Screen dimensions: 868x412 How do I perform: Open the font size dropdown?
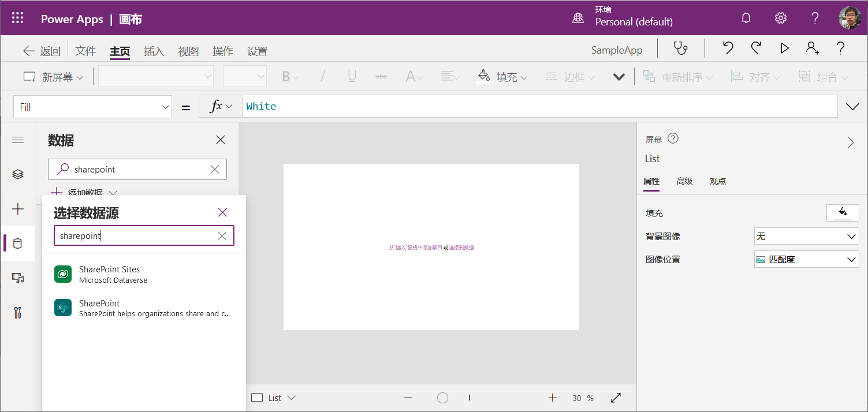pyautogui.click(x=245, y=76)
